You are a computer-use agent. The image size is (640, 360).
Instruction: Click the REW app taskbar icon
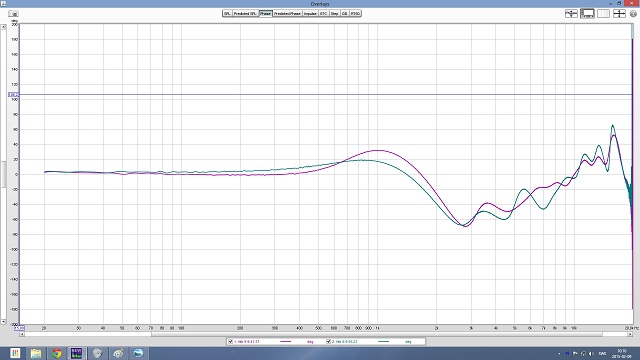click(76, 353)
